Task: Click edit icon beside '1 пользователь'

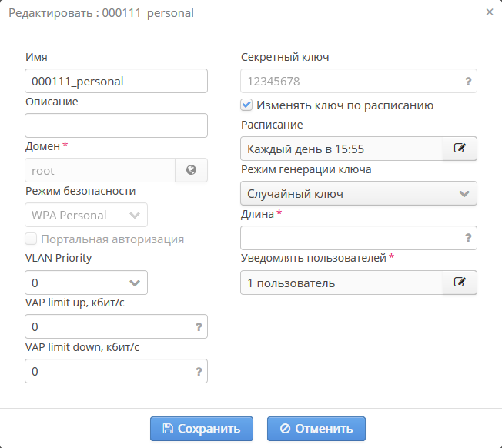Action: click(460, 283)
